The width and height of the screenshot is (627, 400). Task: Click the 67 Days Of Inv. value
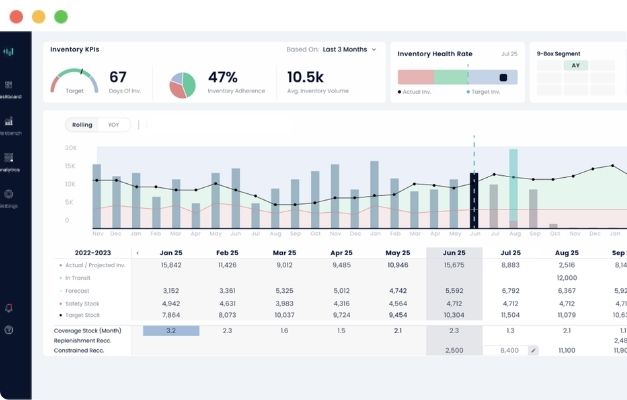click(x=118, y=77)
